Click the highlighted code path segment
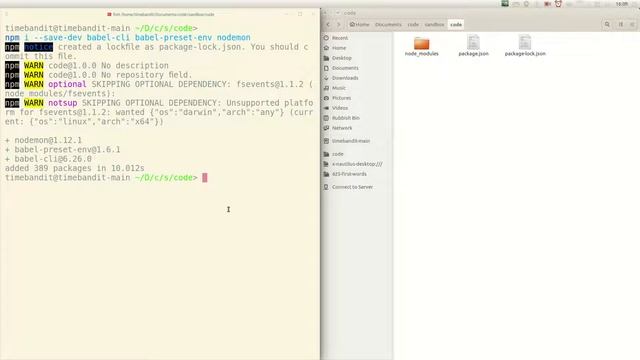 (x=456, y=24)
